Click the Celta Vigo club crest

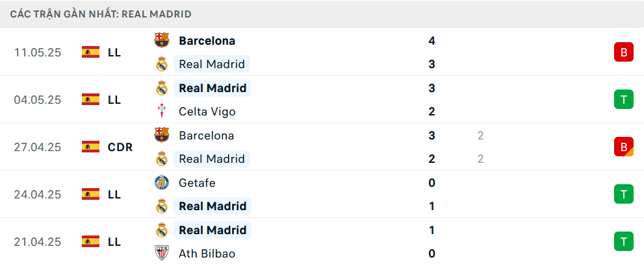(162, 112)
